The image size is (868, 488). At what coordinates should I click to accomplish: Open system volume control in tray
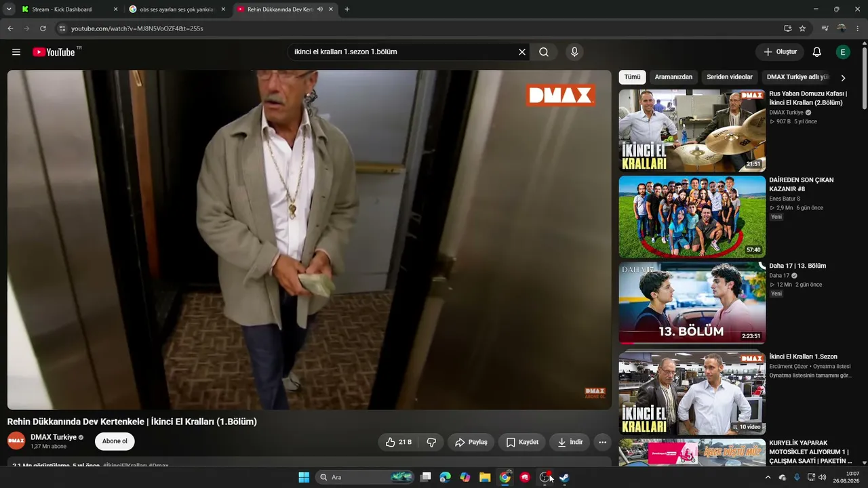tap(823, 477)
